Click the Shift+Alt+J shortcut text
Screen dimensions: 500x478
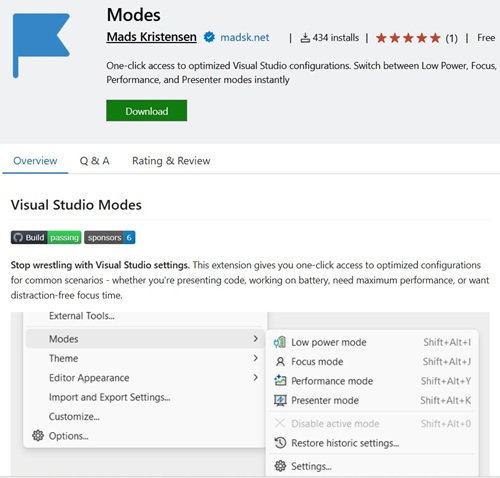(x=447, y=362)
